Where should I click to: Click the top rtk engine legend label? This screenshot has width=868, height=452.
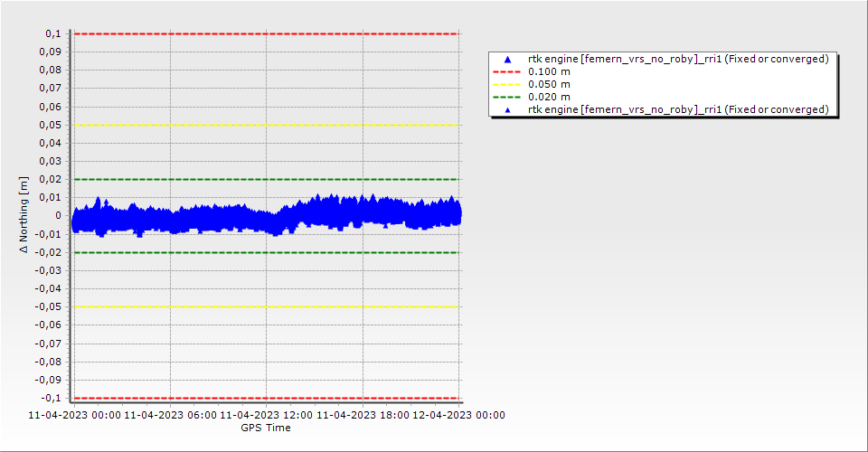[678, 59]
